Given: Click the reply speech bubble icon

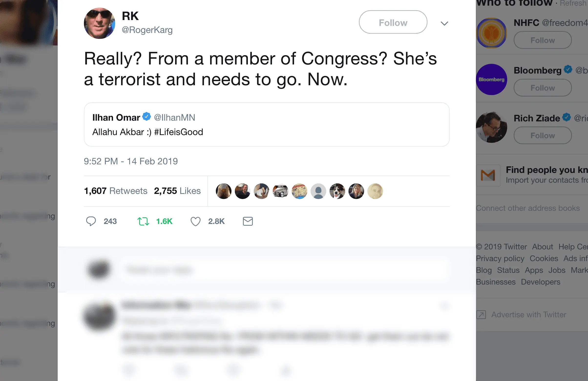Looking at the screenshot, I should (x=91, y=221).
